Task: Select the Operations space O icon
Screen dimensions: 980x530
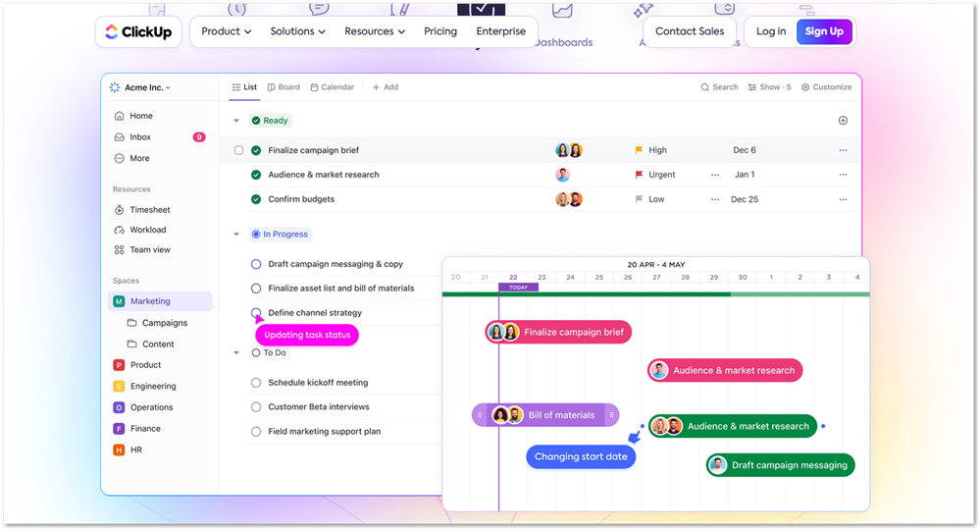Action: [x=119, y=407]
